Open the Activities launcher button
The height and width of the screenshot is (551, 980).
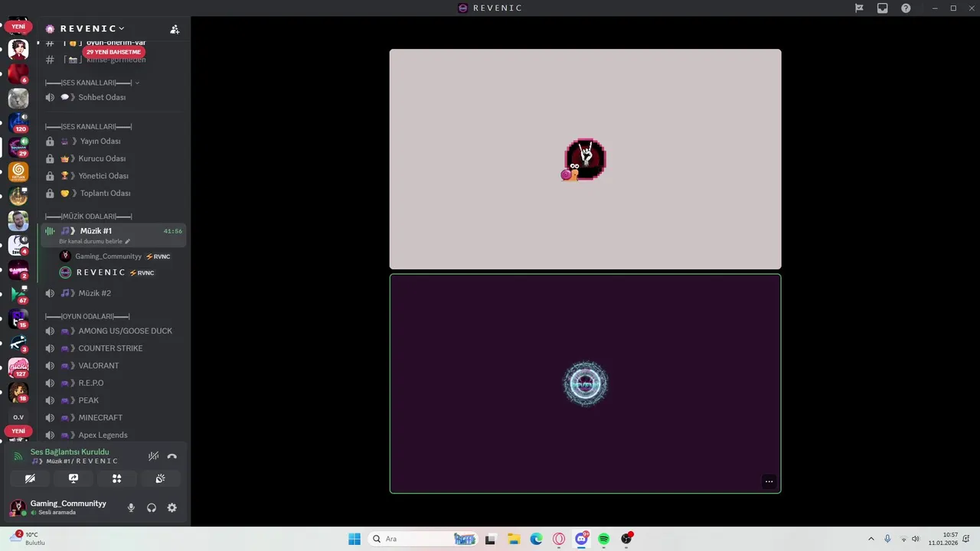pos(117,478)
